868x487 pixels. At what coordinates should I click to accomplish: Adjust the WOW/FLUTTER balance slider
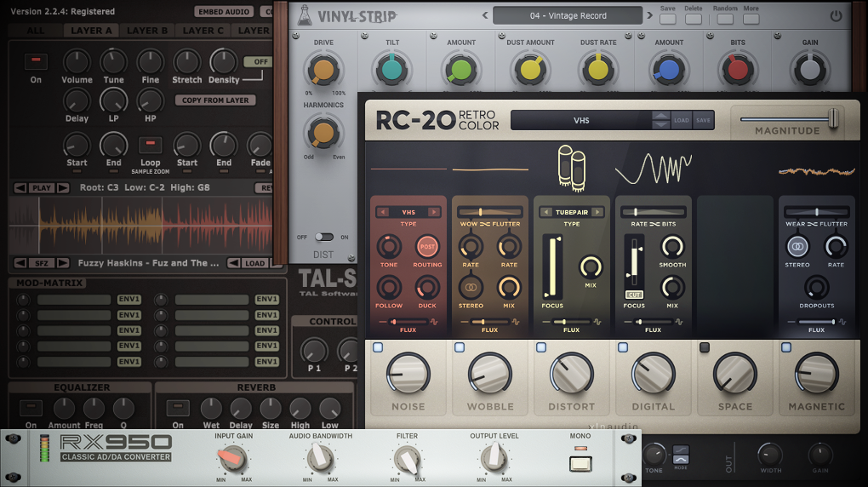(490, 212)
